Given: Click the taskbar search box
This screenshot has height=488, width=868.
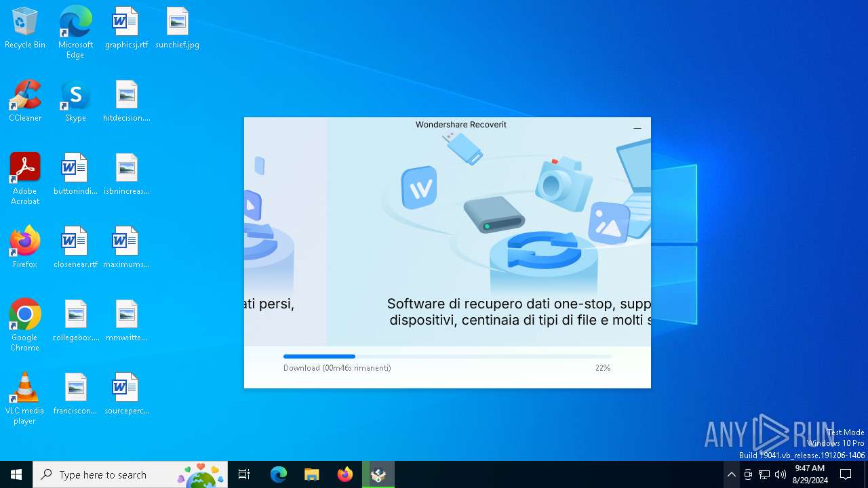Looking at the screenshot, I should pyautogui.click(x=130, y=474).
